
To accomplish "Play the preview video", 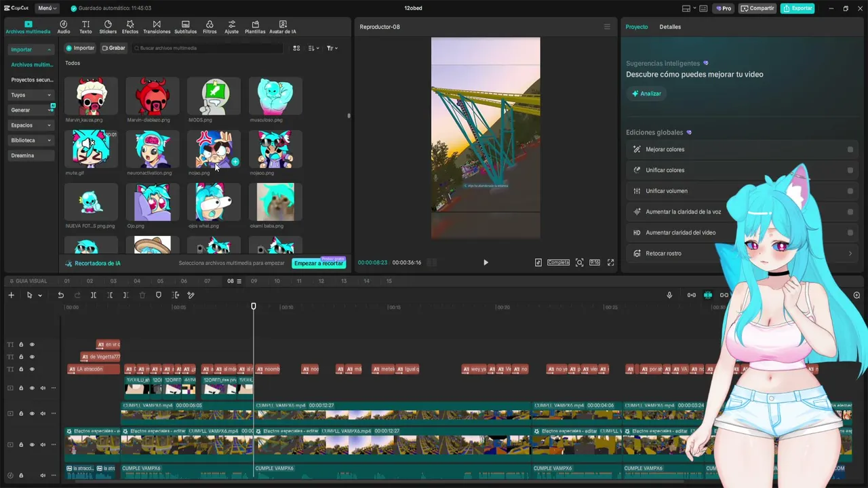I will pyautogui.click(x=486, y=262).
